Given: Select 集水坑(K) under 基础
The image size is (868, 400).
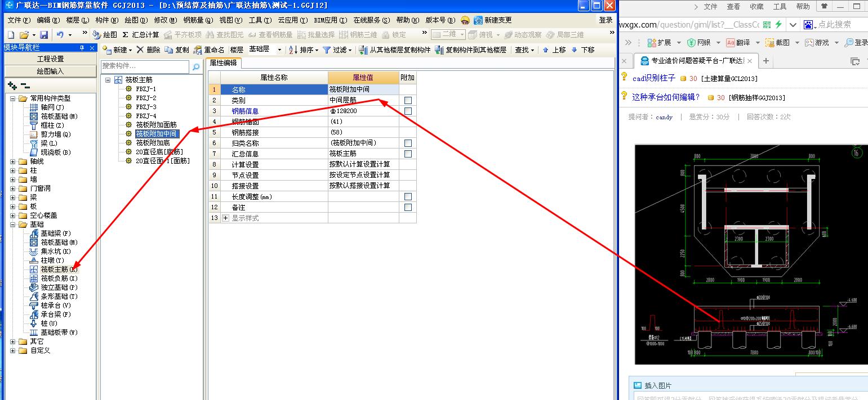Looking at the screenshot, I should 50,251.
